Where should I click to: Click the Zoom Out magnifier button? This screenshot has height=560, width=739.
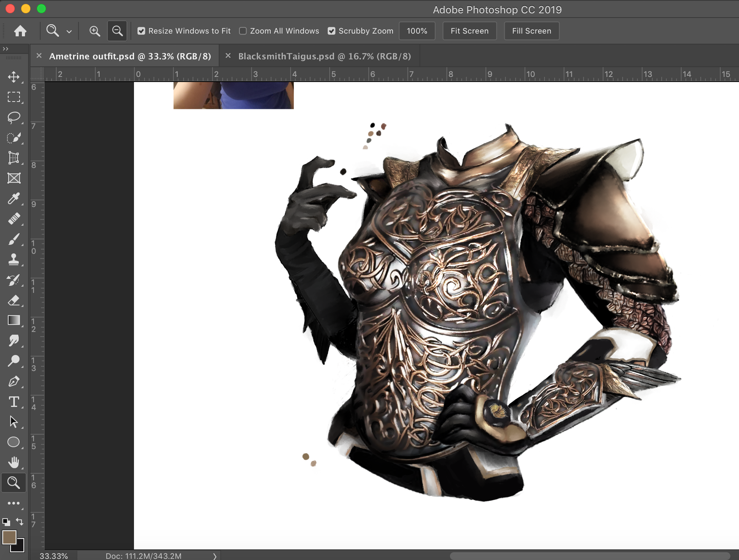point(117,31)
